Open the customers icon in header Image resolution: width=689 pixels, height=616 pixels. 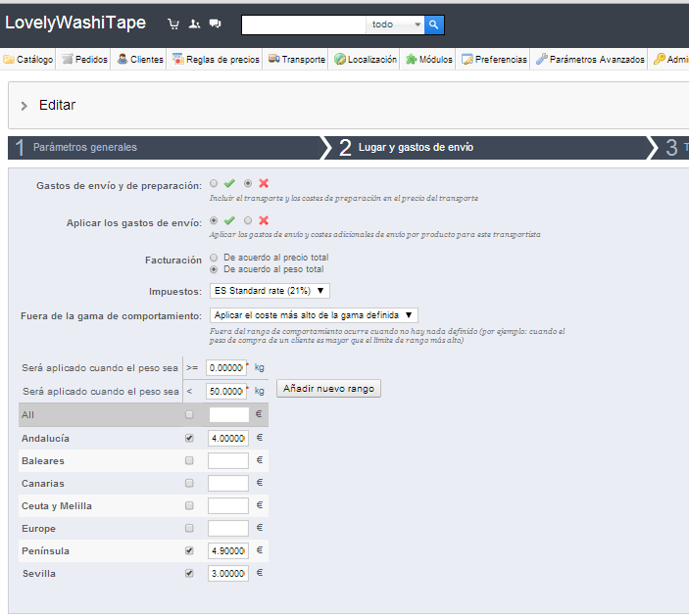194,24
